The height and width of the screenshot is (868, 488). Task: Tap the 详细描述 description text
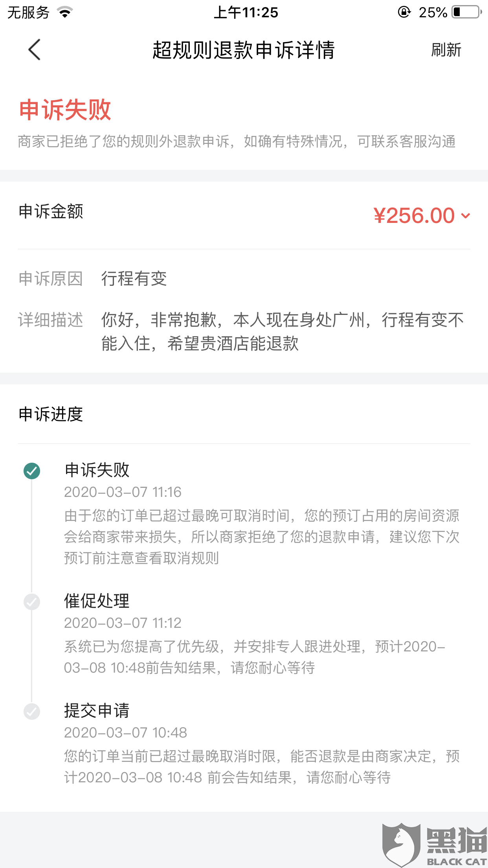tap(282, 331)
